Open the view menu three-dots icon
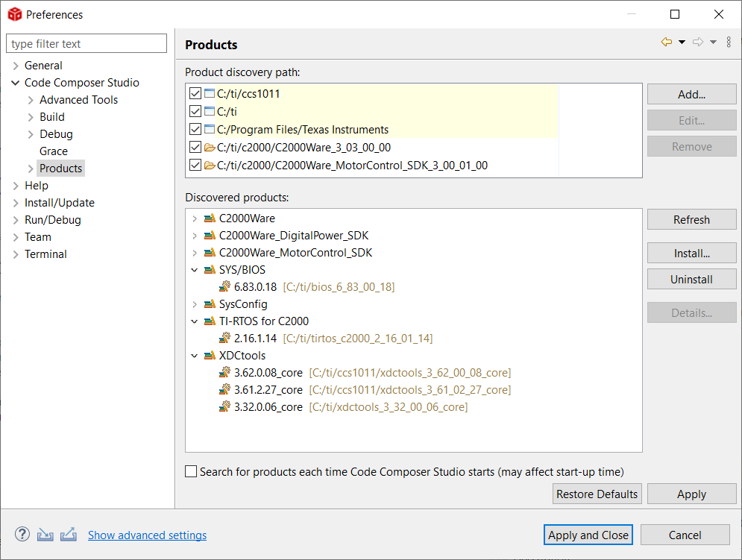742x560 pixels. point(729,42)
